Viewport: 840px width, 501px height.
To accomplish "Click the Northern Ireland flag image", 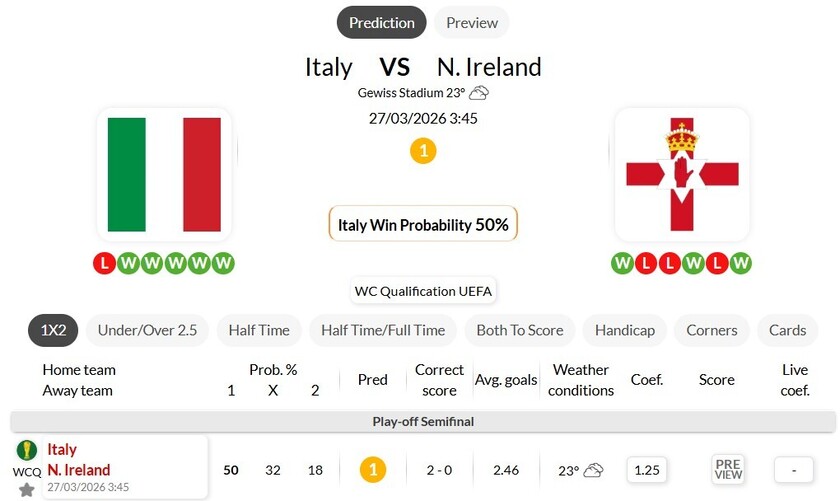I will click(x=681, y=175).
